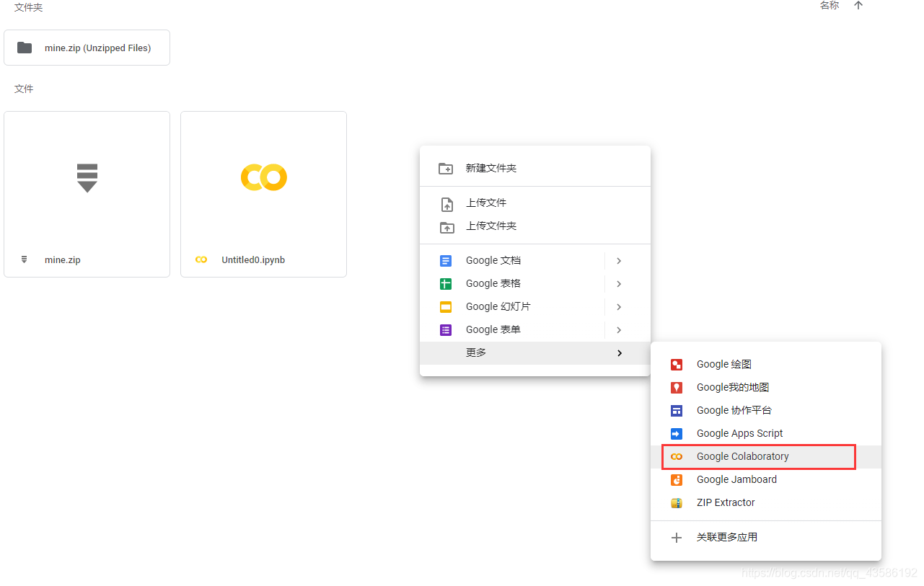Image resolution: width=924 pixels, height=586 pixels.
Task: Choose Google Jamboard from submenu
Action: (x=766, y=480)
